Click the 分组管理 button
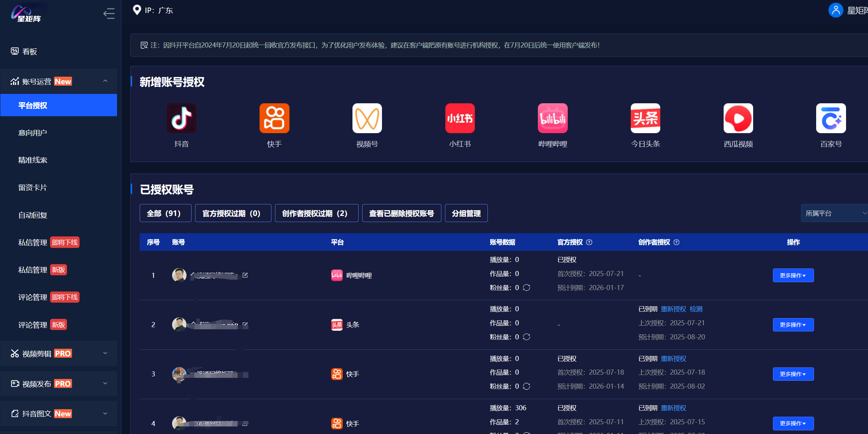The image size is (868, 434). point(466,213)
